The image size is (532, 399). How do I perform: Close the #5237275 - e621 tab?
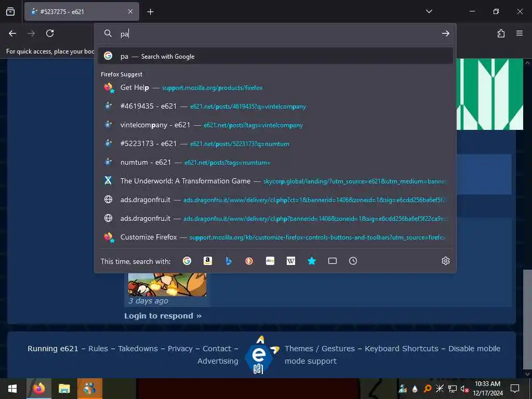[x=130, y=11]
